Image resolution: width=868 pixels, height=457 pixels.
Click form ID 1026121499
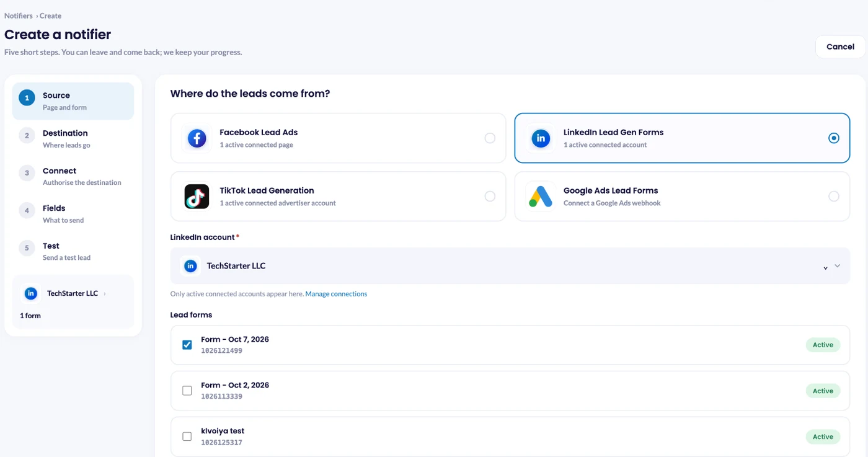[221, 351]
